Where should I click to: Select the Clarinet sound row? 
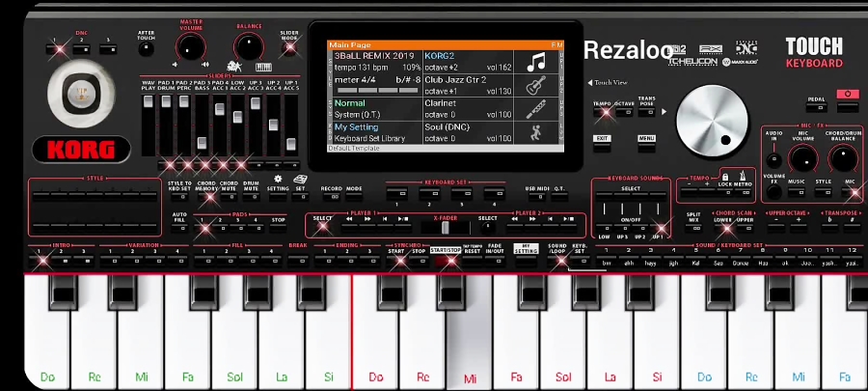[469, 110]
